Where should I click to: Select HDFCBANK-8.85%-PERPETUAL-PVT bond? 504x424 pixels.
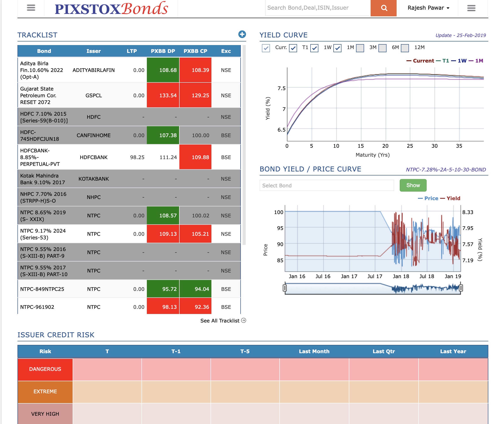129,157
